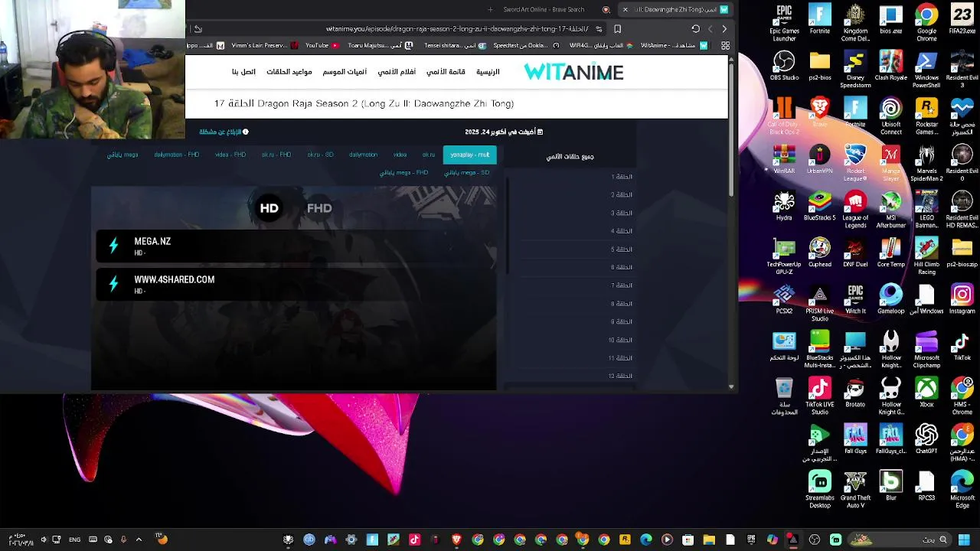Launch Rocket League from the desktop
This screenshot has height=551, width=980.
[855, 163]
